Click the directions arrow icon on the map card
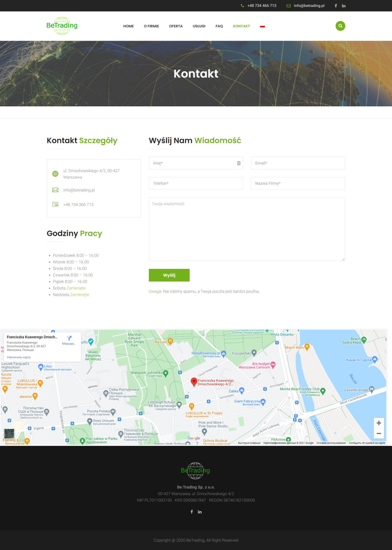Viewport: 392px width, 550px height. (x=70, y=338)
